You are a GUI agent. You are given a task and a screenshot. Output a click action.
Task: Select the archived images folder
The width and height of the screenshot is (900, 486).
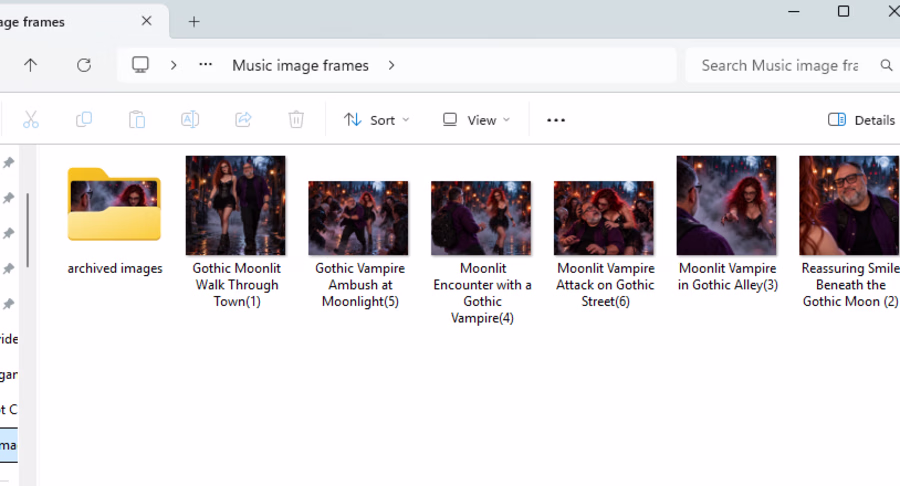coord(115,220)
